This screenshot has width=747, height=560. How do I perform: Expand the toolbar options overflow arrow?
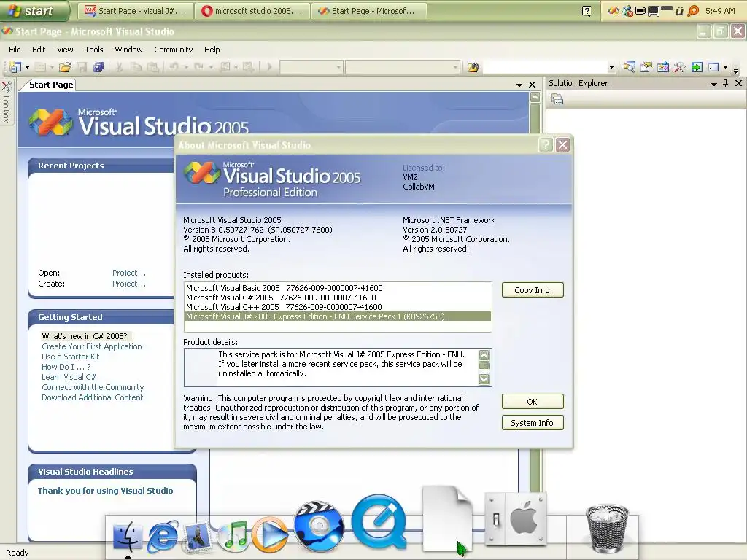tap(736, 71)
